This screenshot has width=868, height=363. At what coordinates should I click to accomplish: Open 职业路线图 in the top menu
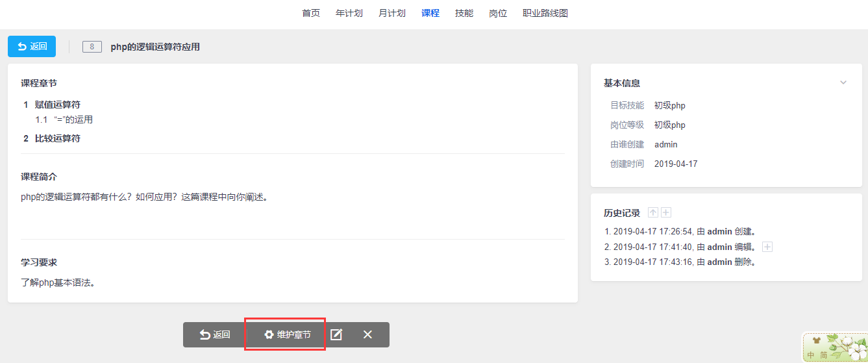tap(545, 13)
